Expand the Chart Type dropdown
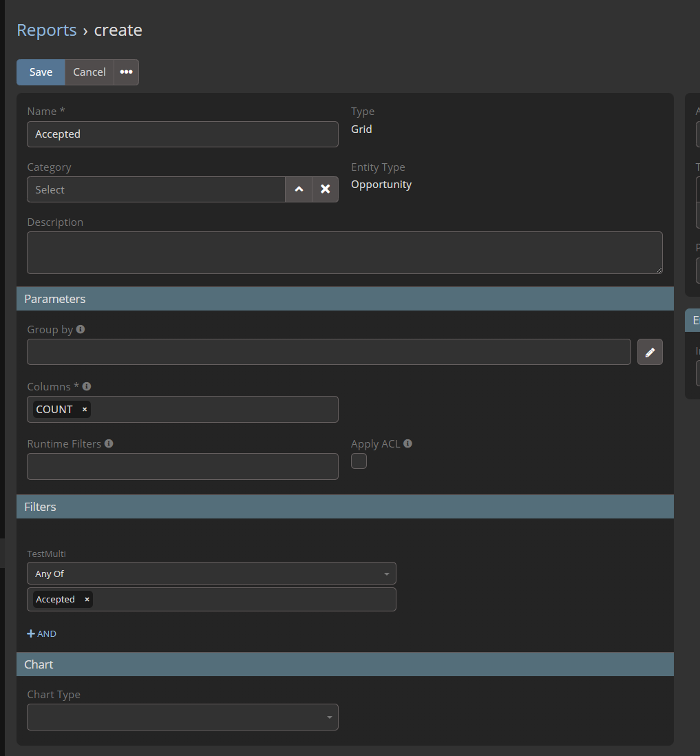Screen dimensions: 700x756 click(182, 717)
